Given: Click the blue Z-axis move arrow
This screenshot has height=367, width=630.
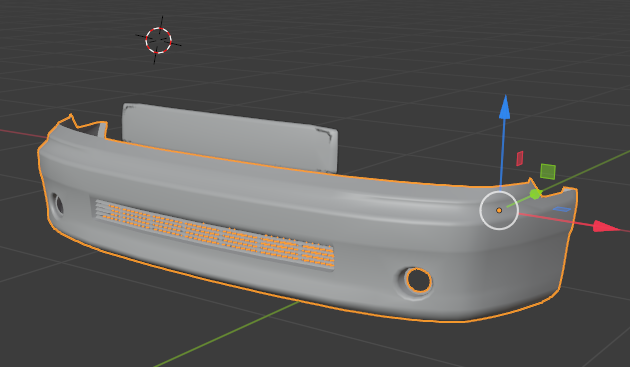Looking at the screenshot, I should point(505,107).
